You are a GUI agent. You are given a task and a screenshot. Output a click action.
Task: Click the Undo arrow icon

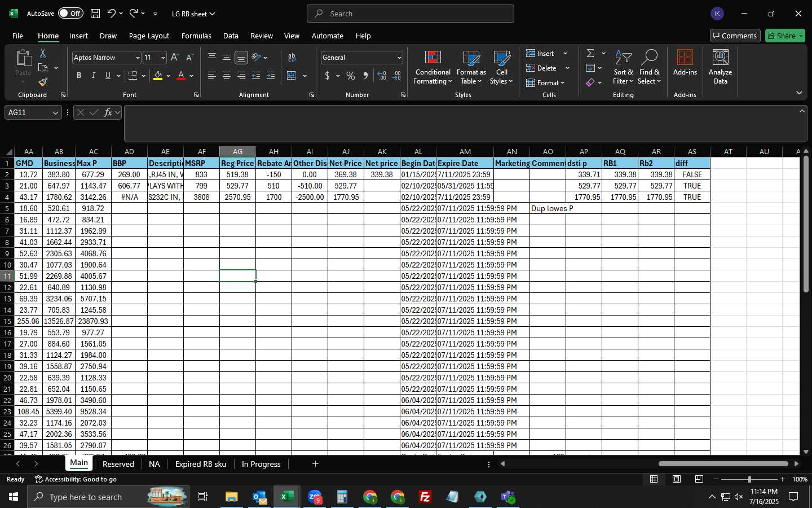click(112, 14)
